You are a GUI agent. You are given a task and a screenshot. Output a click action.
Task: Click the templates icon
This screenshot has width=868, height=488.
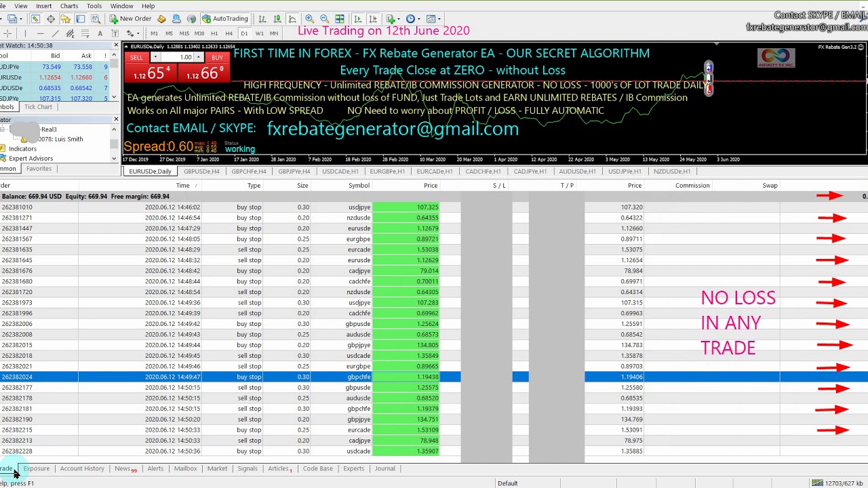(x=431, y=18)
